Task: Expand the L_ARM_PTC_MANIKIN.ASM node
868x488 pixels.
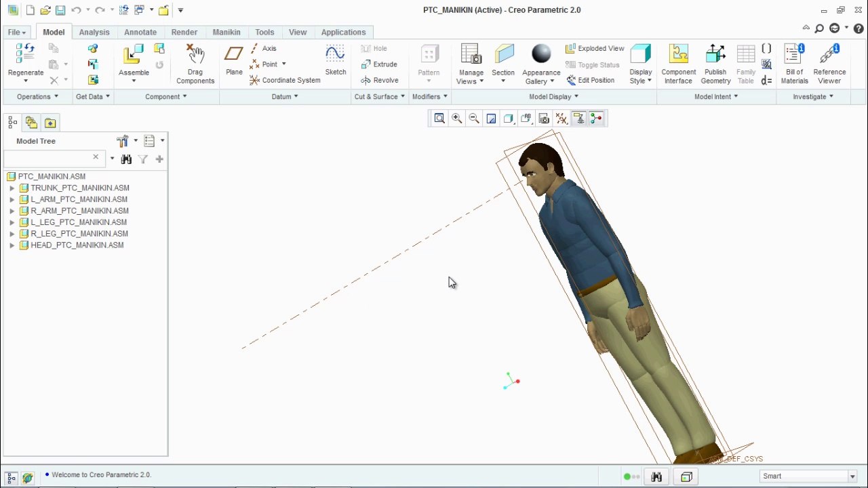Action: pyautogui.click(x=12, y=199)
